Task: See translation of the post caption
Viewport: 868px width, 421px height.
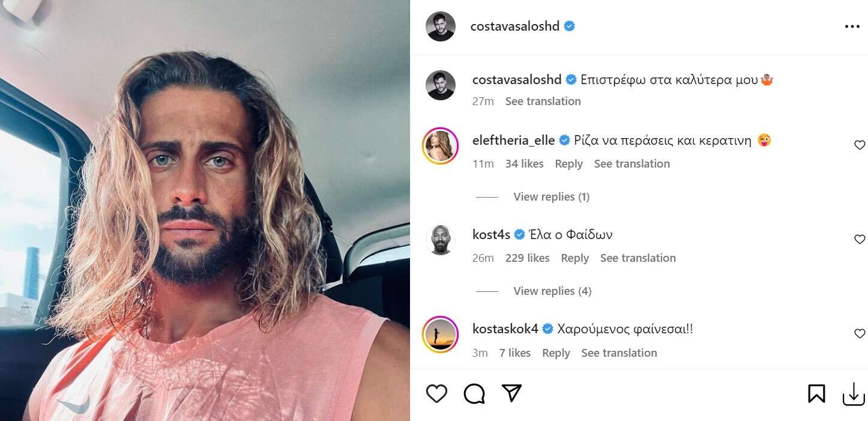Action: [x=543, y=101]
